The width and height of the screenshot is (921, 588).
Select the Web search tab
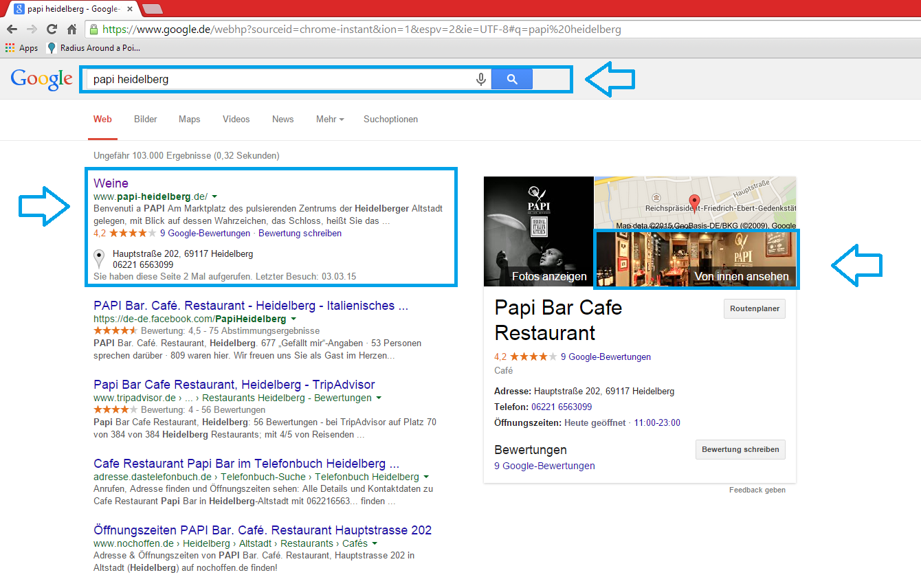pyautogui.click(x=102, y=120)
